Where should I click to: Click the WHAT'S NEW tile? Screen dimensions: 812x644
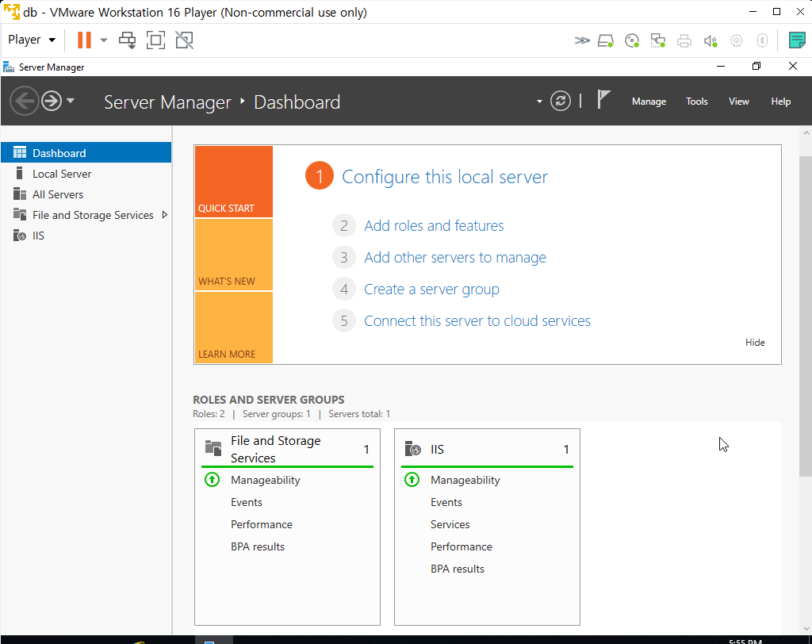pyautogui.click(x=234, y=255)
